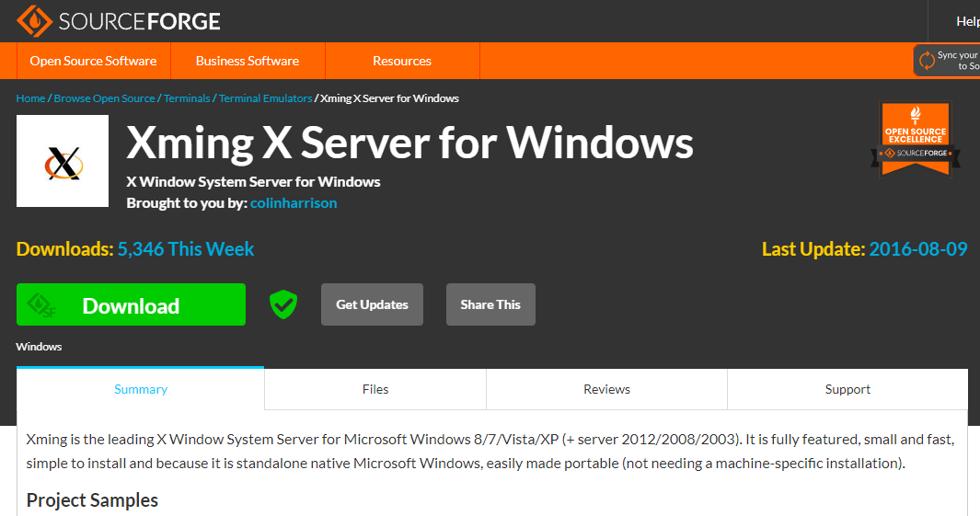Click the 2016-08-09 last update date
This screenshot has width=980, height=516.
pos(918,249)
